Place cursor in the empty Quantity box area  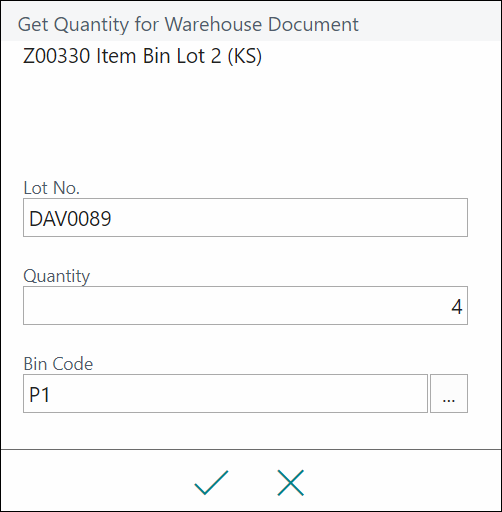coord(233,306)
